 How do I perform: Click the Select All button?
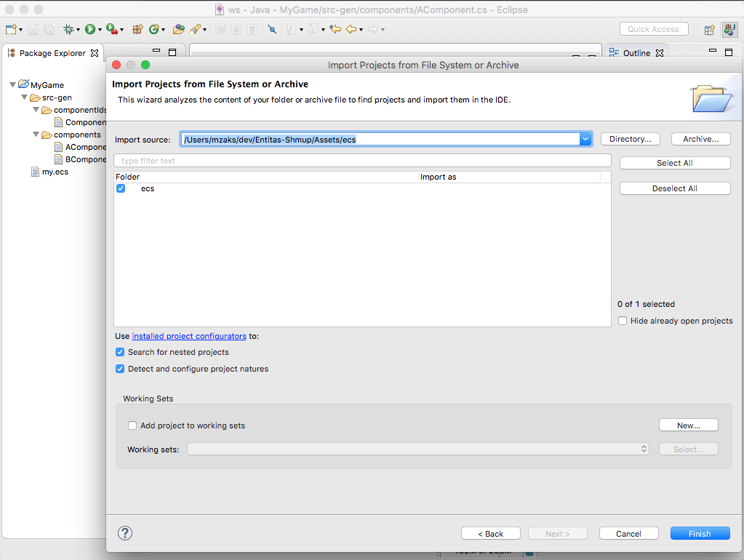click(675, 163)
